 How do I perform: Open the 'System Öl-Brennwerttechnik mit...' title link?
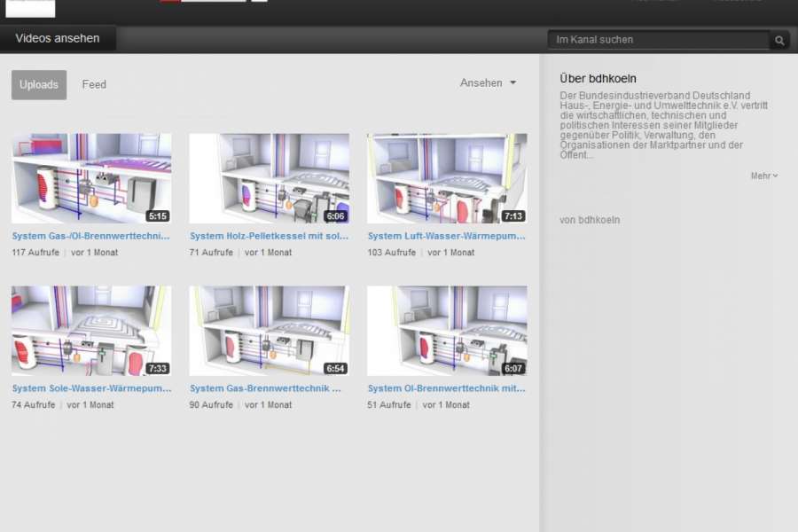[x=446, y=388]
